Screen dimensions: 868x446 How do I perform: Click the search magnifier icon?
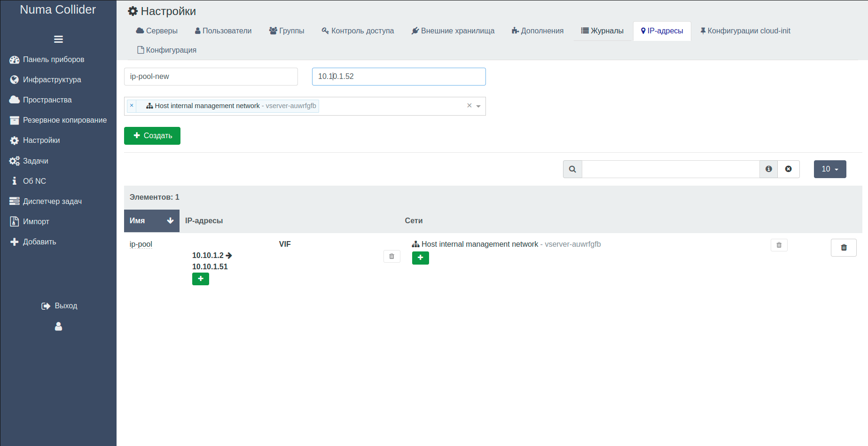572,169
